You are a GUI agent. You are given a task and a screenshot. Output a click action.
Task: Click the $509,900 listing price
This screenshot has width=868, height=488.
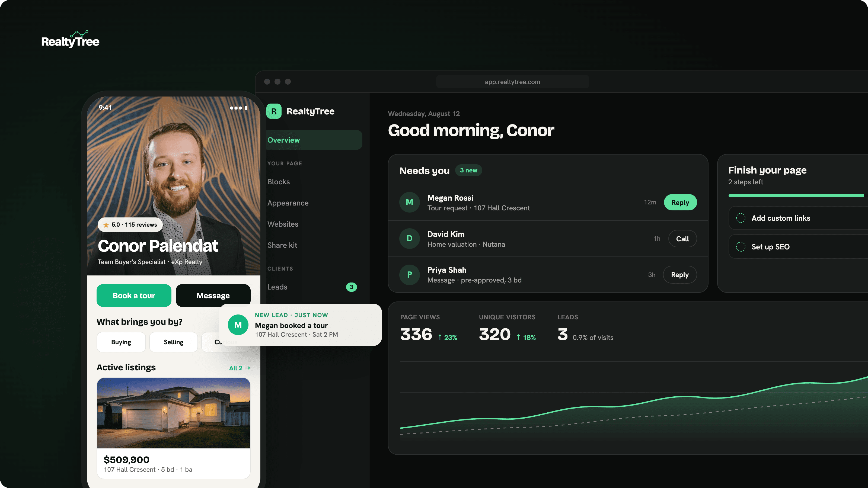pos(126,460)
